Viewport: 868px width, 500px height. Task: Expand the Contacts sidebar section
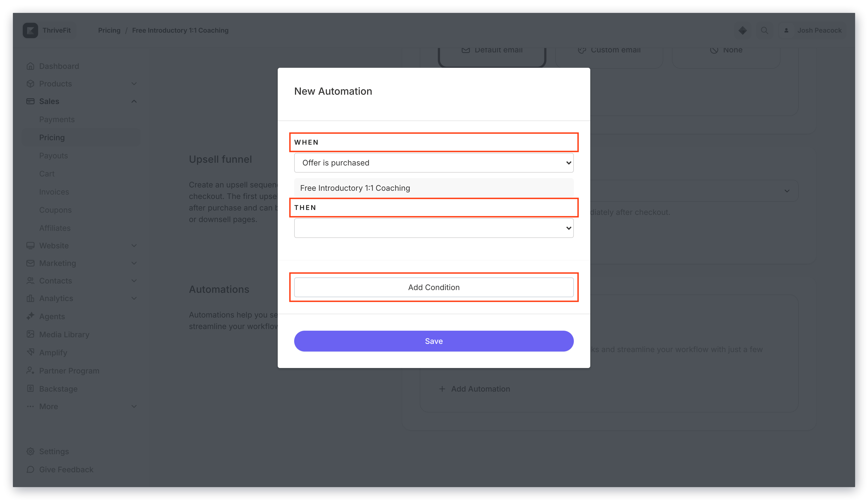[134, 280]
